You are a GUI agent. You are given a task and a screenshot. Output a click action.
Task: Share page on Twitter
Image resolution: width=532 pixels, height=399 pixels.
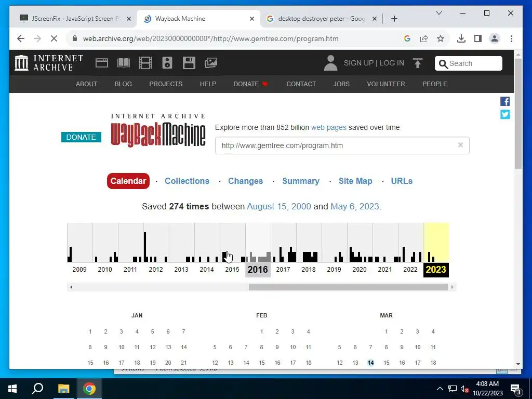[x=505, y=114]
